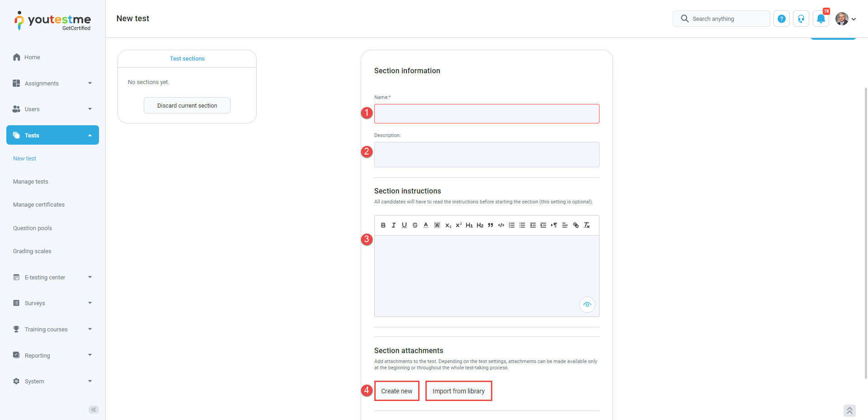Open the user profile dropdown
Screen dimensions: 868x420
pyautogui.click(x=845, y=19)
